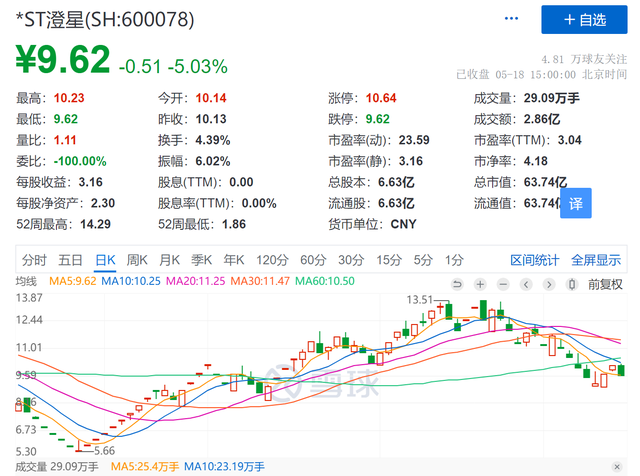The image size is (640, 476).
Task: Switch to the 1分 interval tab
Action: pos(454,260)
